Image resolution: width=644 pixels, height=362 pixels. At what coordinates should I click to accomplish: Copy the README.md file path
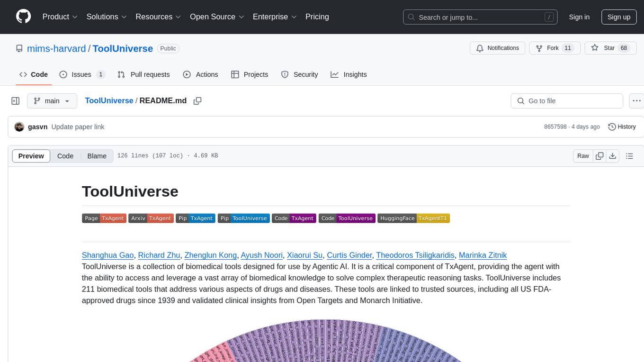(x=197, y=101)
